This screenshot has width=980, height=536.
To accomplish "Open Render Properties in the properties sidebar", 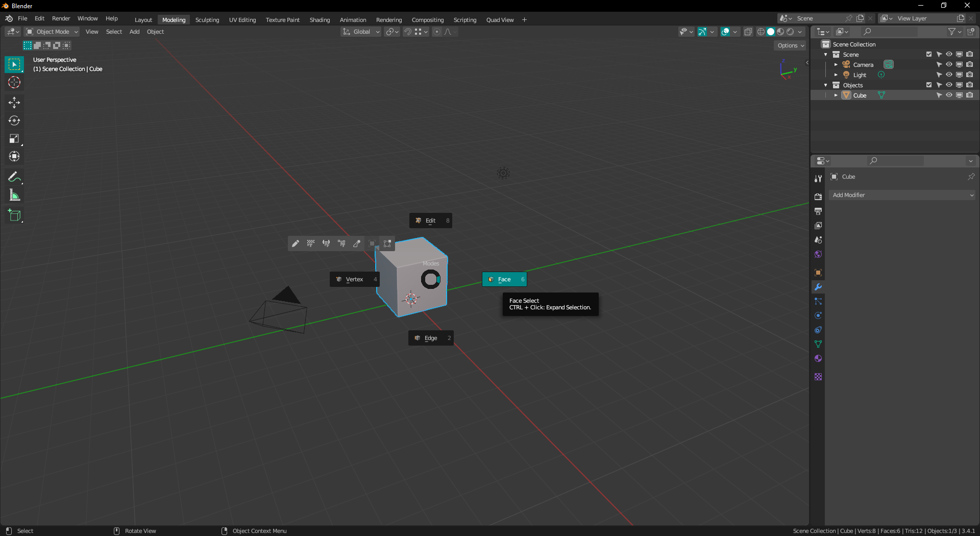I will pos(818,197).
